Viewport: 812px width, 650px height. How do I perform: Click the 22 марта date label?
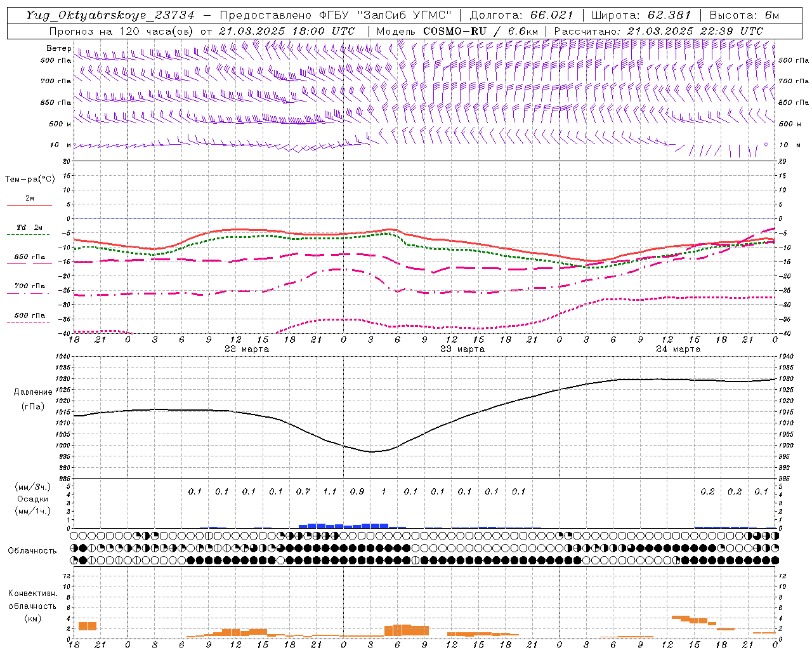tap(247, 349)
